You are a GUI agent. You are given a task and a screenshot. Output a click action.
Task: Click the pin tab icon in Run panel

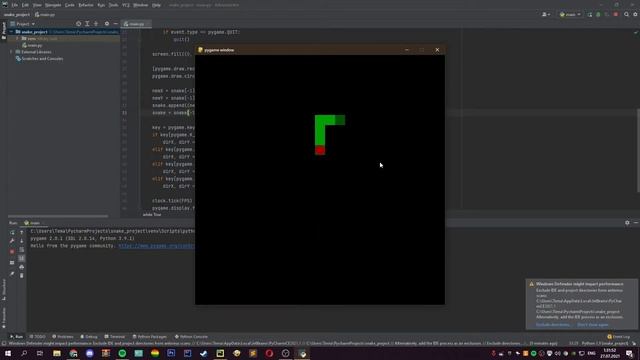pos(12,274)
